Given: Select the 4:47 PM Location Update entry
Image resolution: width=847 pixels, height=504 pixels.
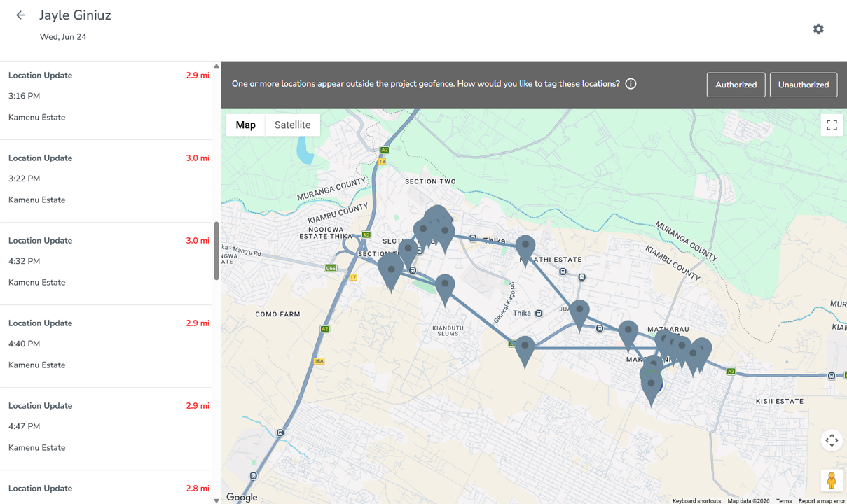Looking at the screenshot, I should 106,429.
